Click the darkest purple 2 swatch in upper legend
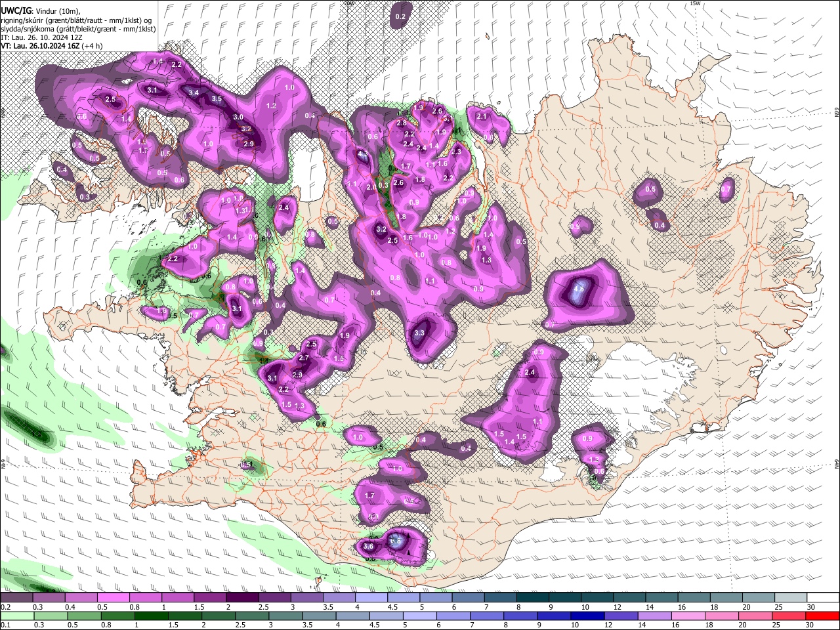 click(x=242, y=597)
